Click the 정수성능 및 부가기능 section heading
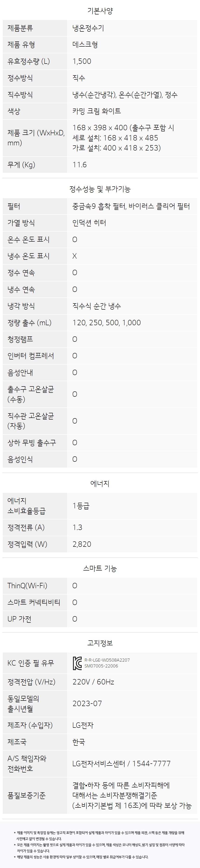Screen dimensions: 200x868 (100, 189)
